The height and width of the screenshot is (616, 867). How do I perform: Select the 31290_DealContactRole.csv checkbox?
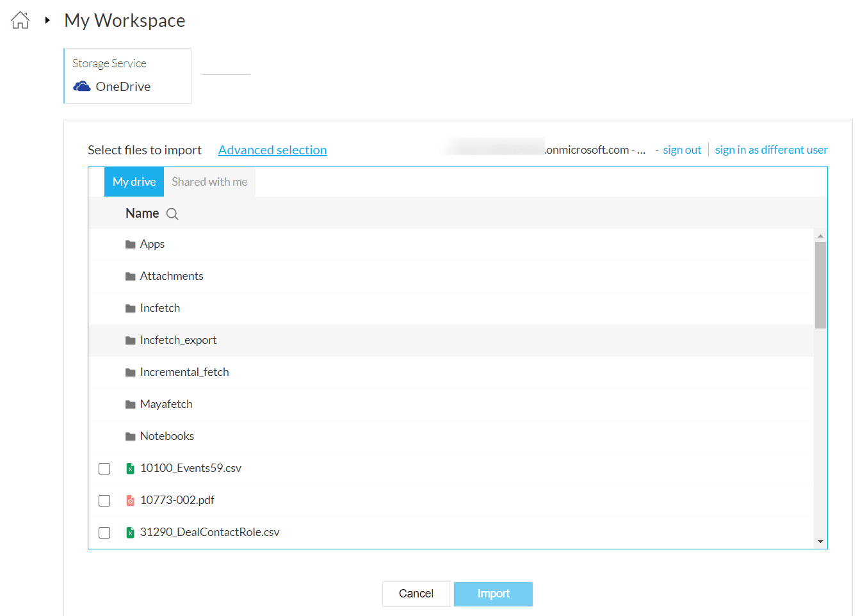point(104,533)
